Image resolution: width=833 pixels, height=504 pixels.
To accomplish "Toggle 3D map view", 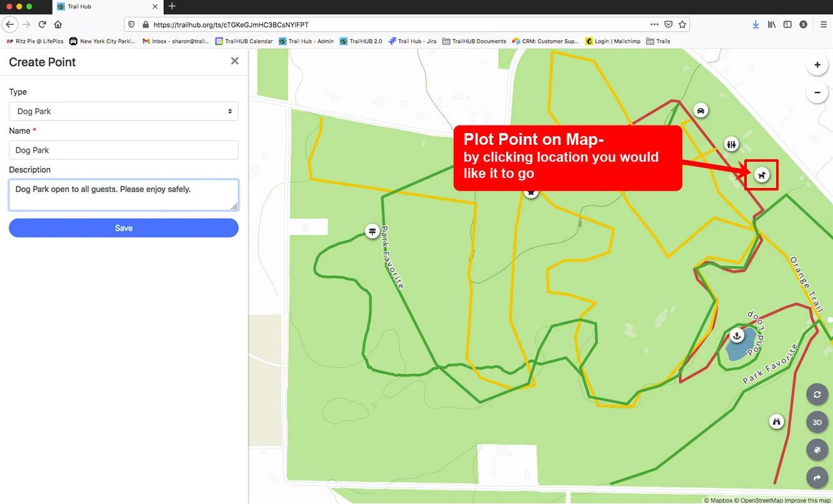I will (817, 422).
